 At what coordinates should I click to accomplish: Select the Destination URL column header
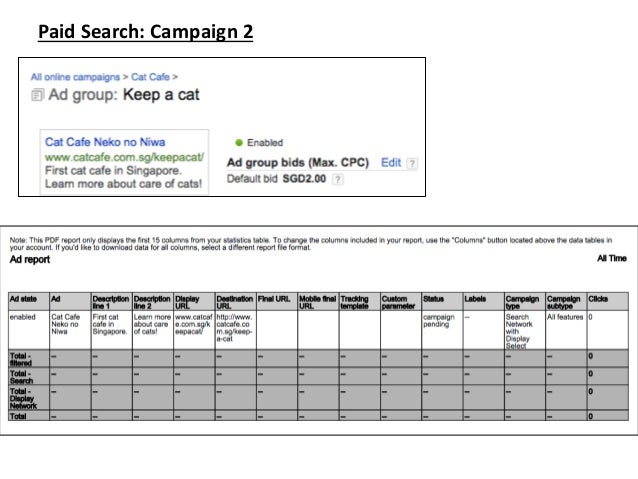[x=235, y=302]
